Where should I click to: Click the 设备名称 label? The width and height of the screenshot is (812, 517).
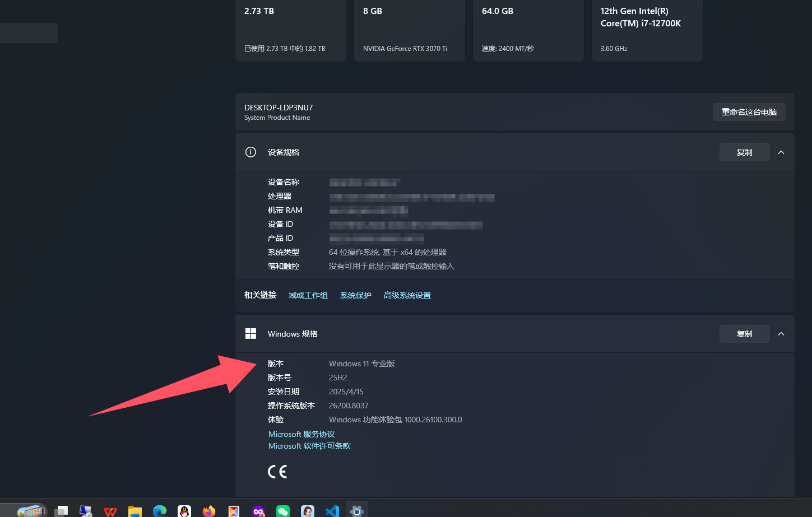284,182
